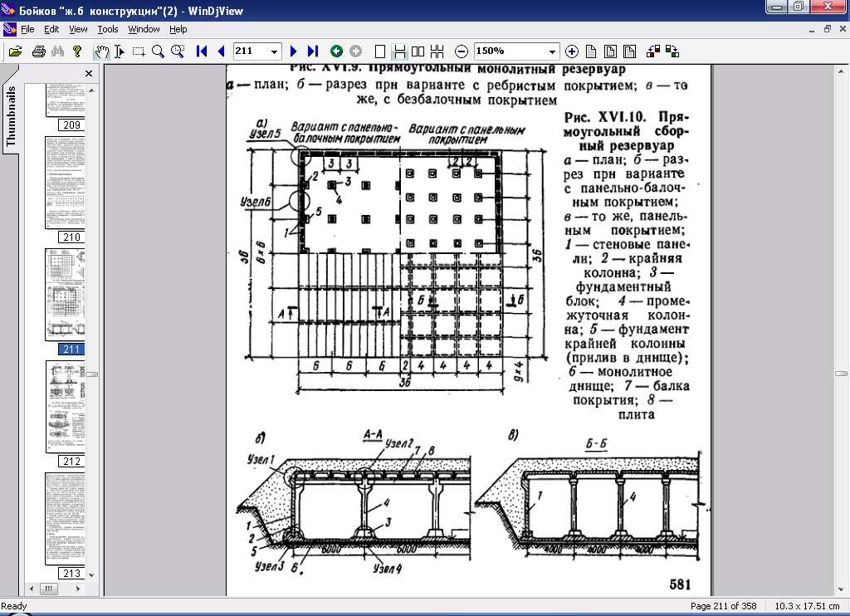
Task: Open Find with the binoculars icon
Action: coord(57,51)
